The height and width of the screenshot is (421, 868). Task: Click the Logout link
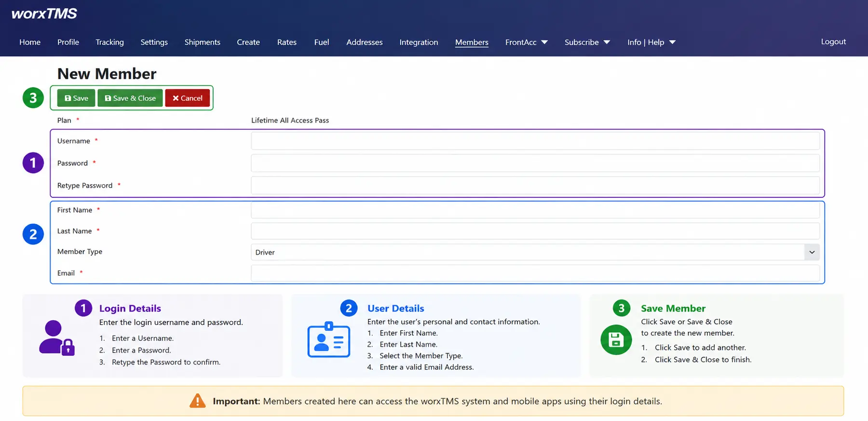pos(833,41)
